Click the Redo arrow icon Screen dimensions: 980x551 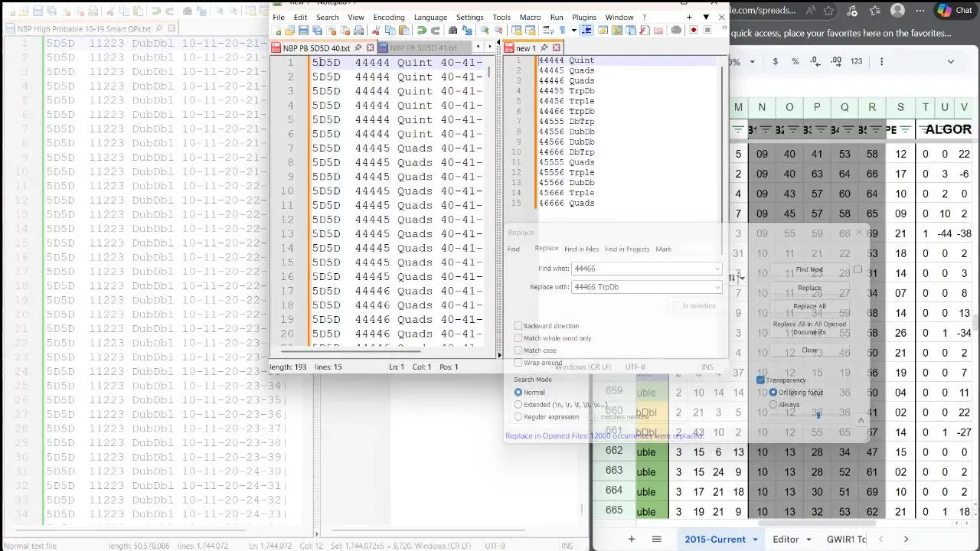435,30
